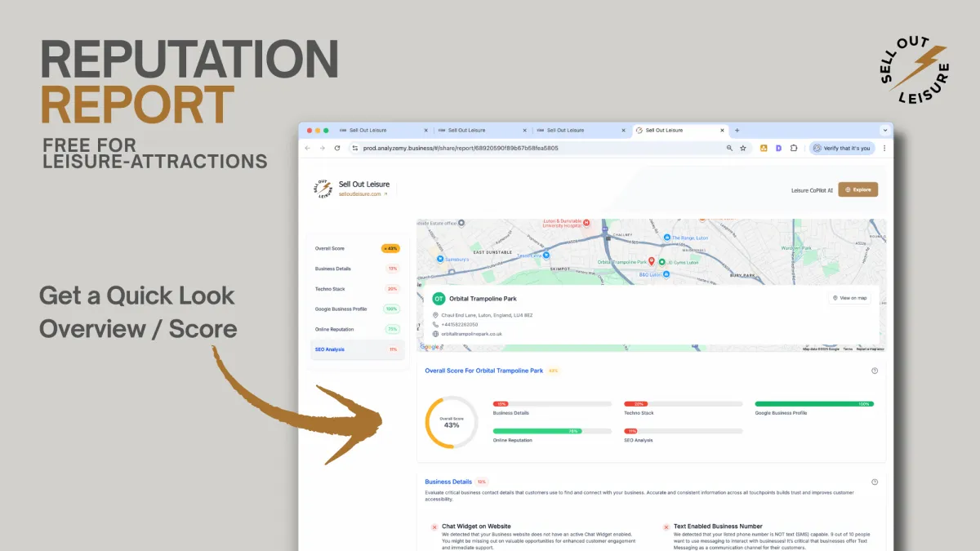The width and height of the screenshot is (980, 551).
Task: Click the help icon beside Overall Score heading
Action: [x=875, y=371]
